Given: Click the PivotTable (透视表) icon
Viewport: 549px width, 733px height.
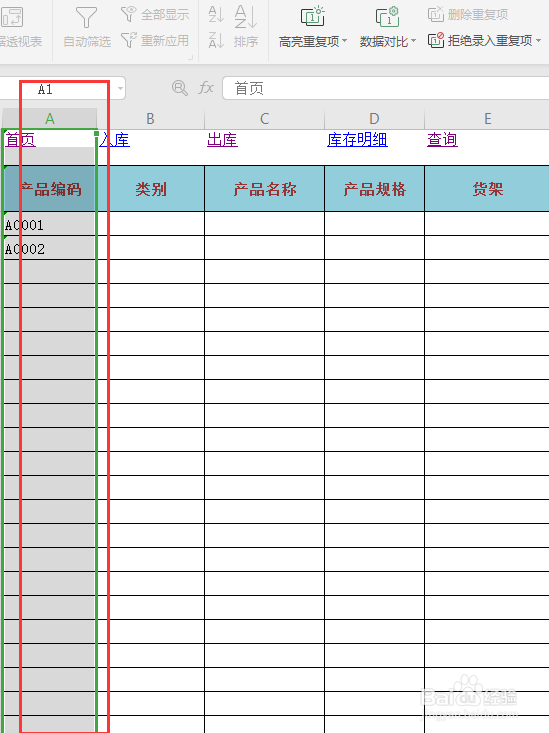Looking at the screenshot, I should (12, 17).
